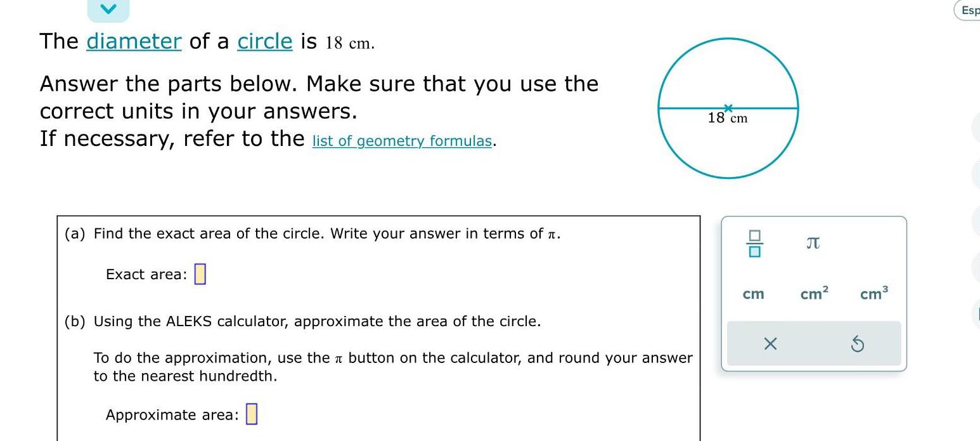Click the X marker at the circle's center
The width and height of the screenshot is (980, 441).
click(x=728, y=107)
